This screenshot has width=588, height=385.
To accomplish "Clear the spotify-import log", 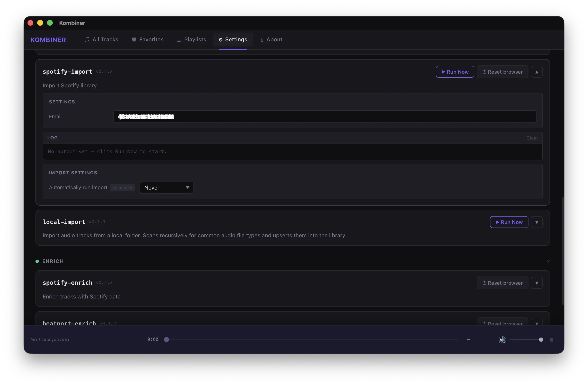I will point(532,138).
